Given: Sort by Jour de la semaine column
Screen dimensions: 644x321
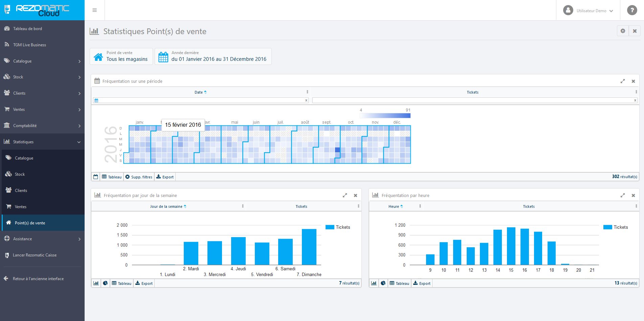Looking at the screenshot, I should [168, 206].
